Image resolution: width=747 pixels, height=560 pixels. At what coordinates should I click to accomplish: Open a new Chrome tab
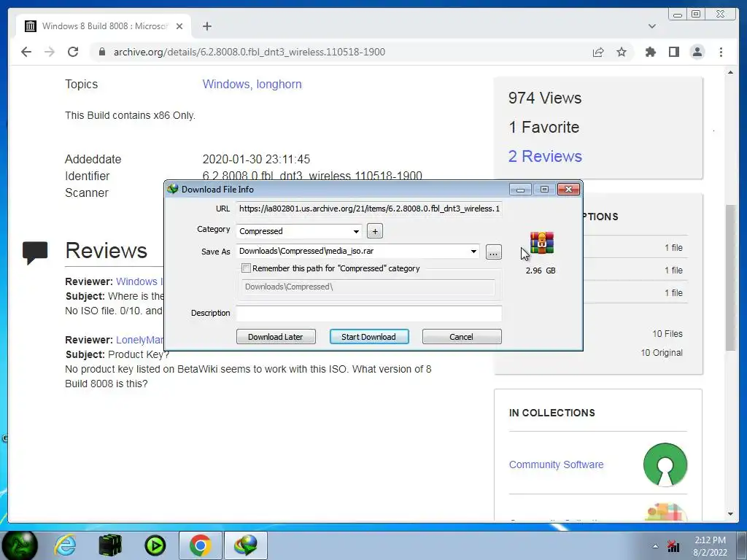click(x=206, y=26)
